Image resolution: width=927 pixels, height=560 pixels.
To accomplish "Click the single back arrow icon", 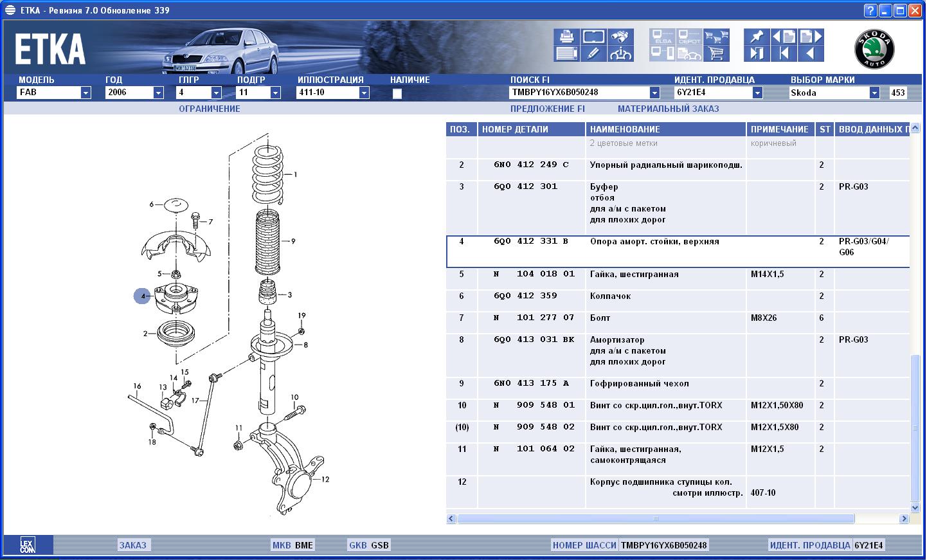I will point(811,53).
